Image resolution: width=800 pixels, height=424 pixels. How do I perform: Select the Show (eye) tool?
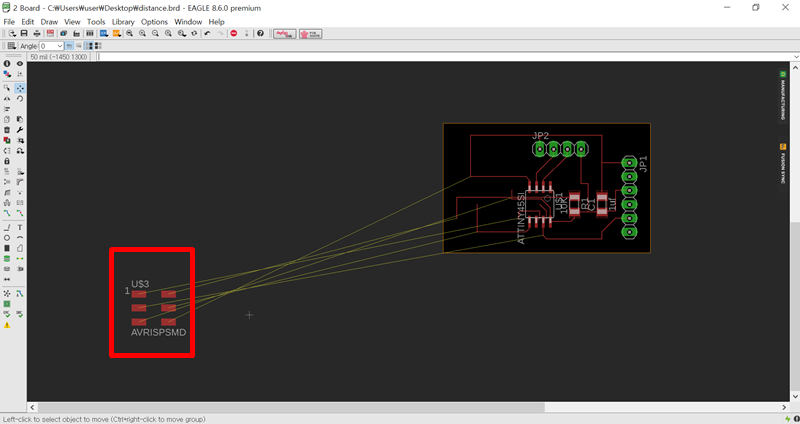20,64
